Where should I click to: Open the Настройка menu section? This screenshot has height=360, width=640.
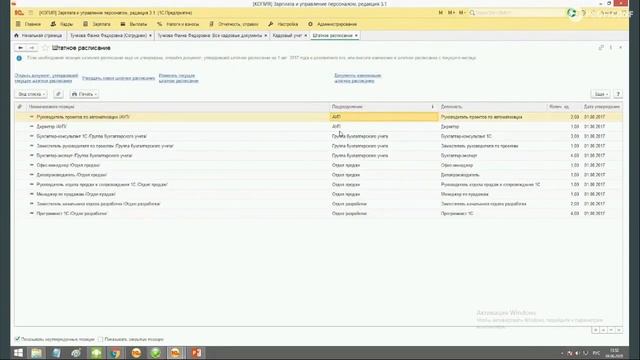coord(283,24)
